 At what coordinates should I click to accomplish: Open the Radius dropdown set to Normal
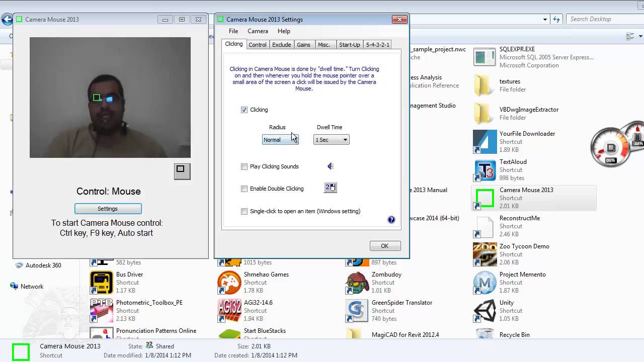[x=280, y=140]
